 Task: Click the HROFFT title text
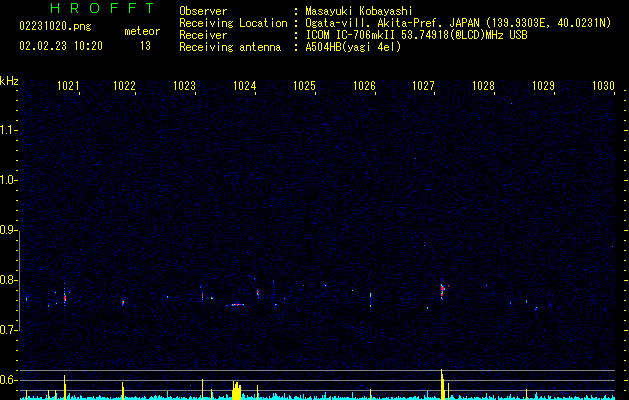pos(102,8)
